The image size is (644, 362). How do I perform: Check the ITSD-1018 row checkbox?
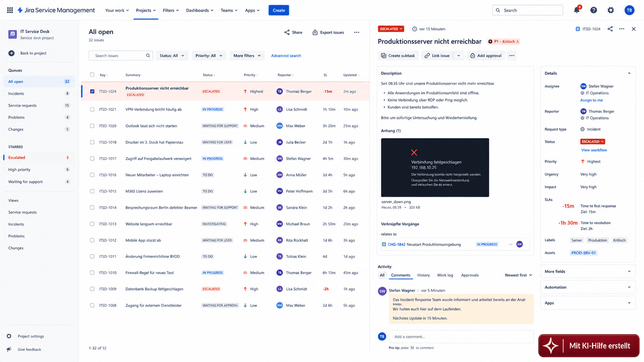point(92,142)
